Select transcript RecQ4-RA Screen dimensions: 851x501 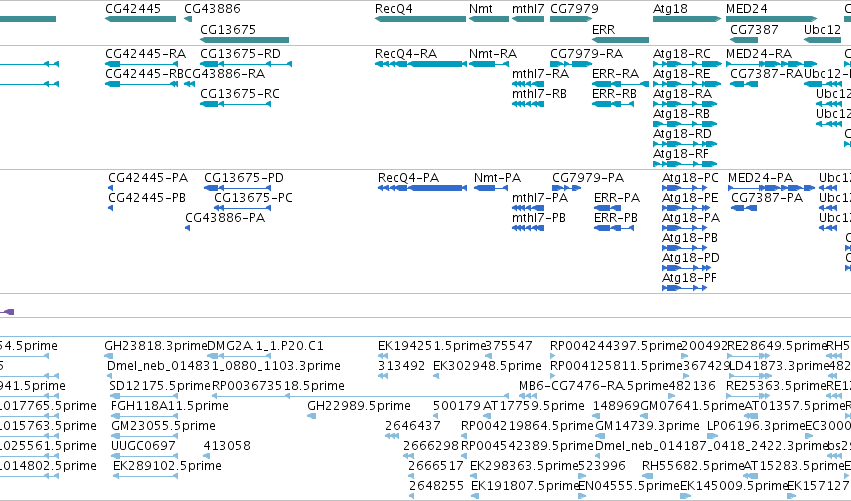[x=421, y=64]
